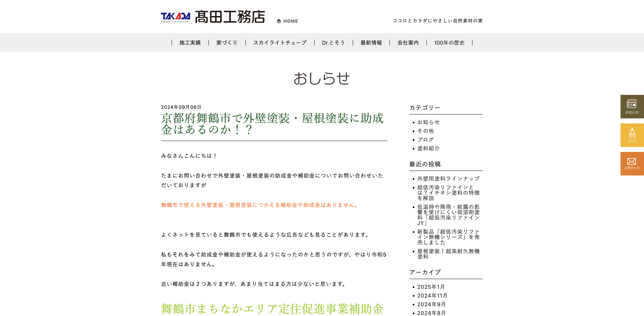Click paragraph よくネットを見ていると舞鶴市でも
The height and width of the screenshot is (316, 644).
click(x=265, y=235)
